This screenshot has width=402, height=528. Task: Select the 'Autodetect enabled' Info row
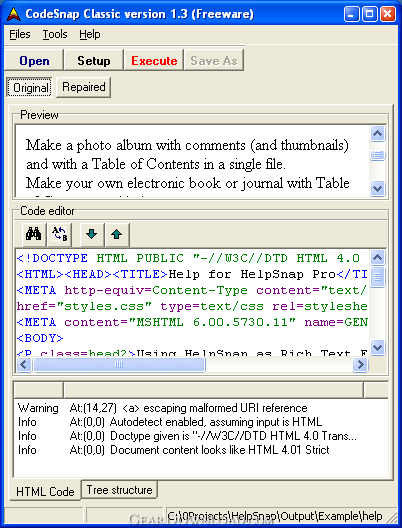[x=201, y=422]
